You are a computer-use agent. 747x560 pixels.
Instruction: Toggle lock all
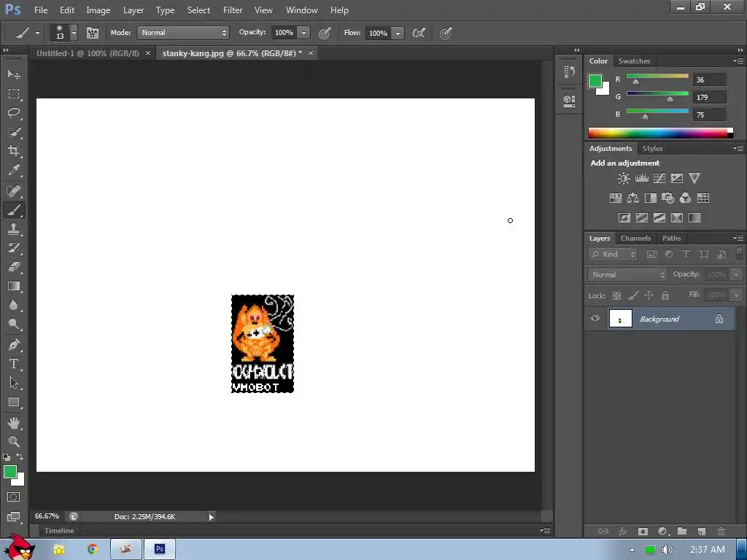tap(665, 296)
